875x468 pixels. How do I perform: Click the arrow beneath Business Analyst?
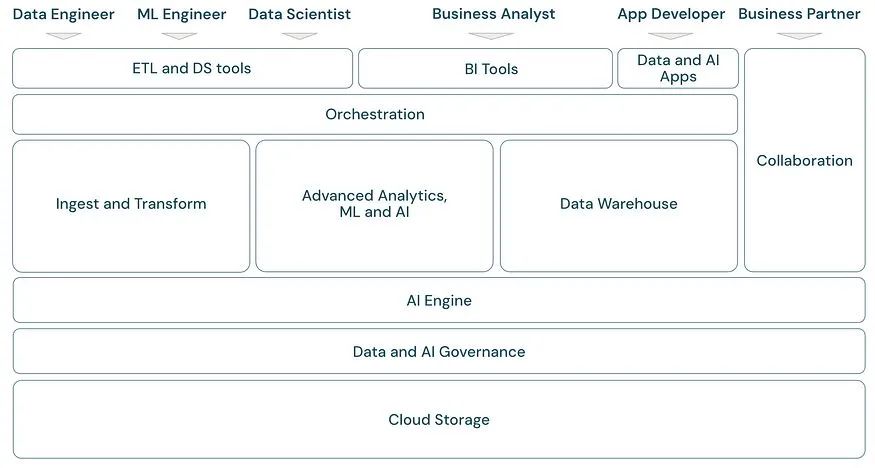pos(491,36)
